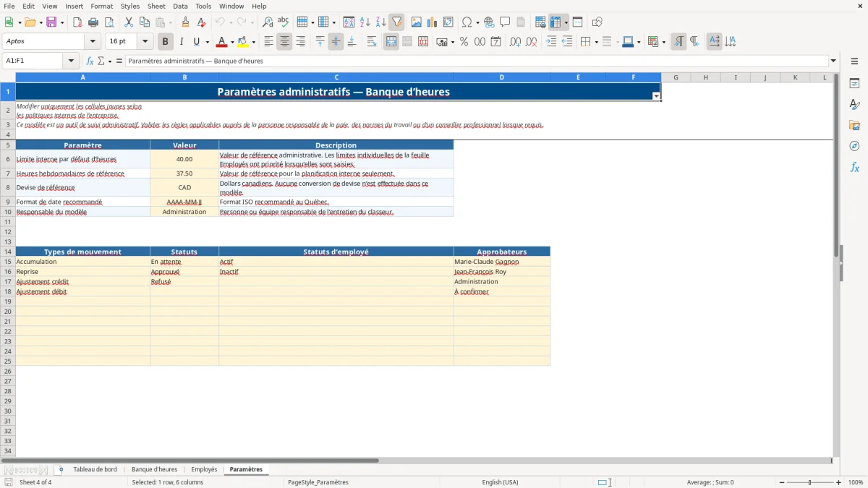The height and width of the screenshot is (488, 868).
Task: Open Print Preview
Action: 109,22
